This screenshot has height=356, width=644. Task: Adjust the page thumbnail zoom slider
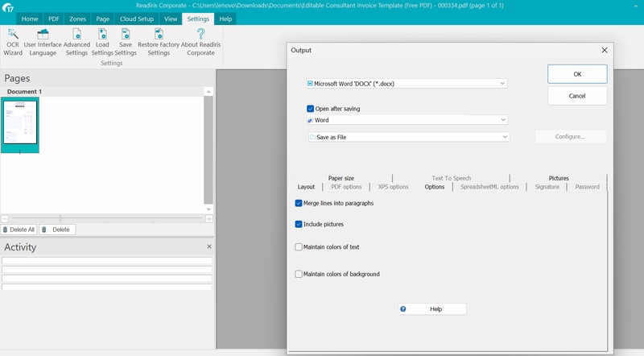(60, 218)
